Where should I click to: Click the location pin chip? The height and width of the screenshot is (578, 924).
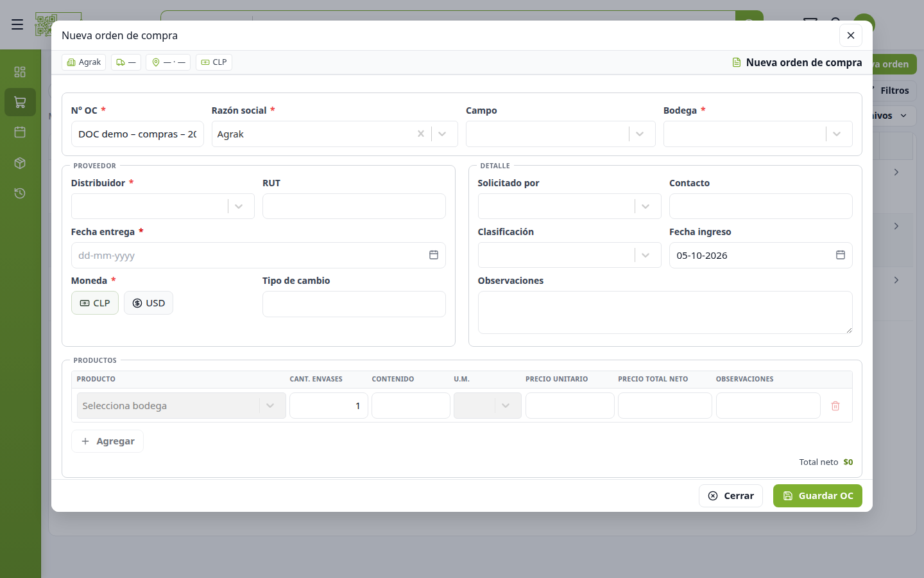[168, 62]
